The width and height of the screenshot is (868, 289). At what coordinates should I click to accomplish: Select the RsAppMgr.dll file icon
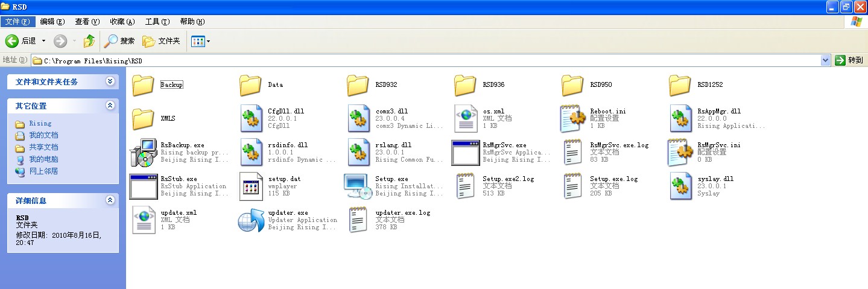tap(680, 119)
